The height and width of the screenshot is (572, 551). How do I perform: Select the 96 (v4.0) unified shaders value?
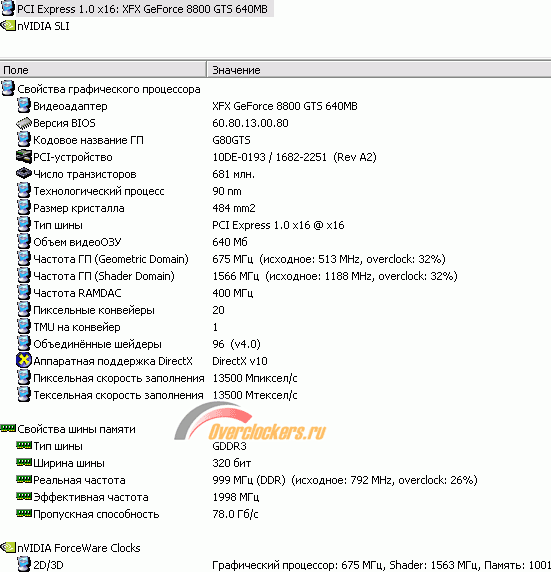tap(236, 344)
